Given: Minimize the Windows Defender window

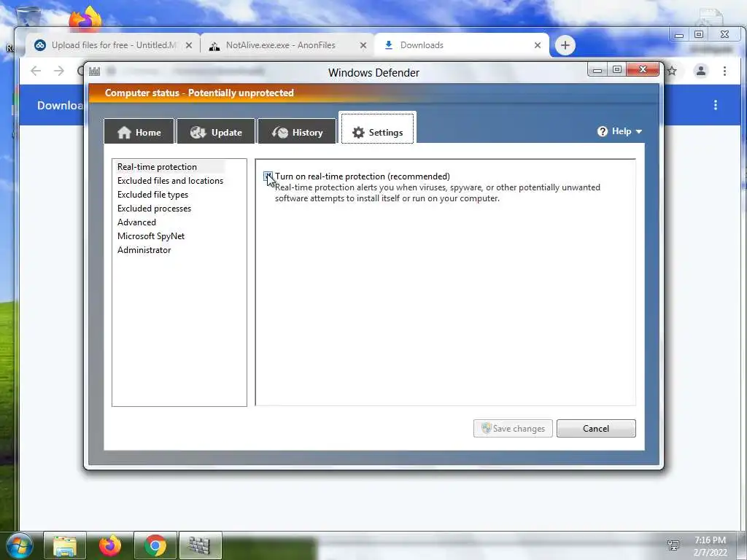Looking at the screenshot, I should coord(597,70).
